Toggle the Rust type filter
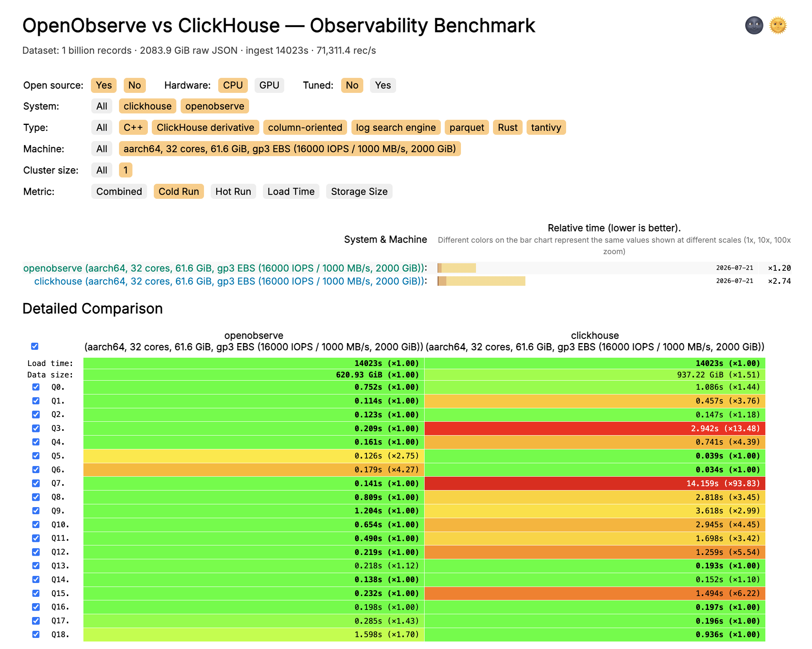 508,128
